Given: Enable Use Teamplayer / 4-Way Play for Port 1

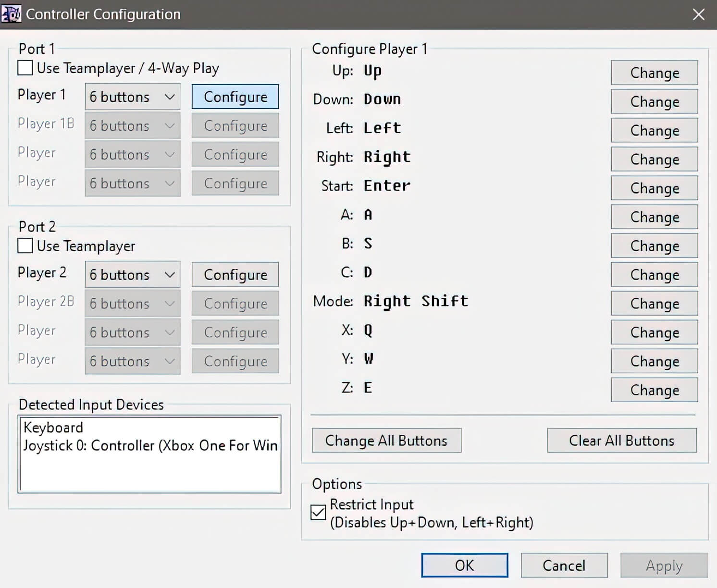Looking at the screenshot, I should tap(25, 68).
